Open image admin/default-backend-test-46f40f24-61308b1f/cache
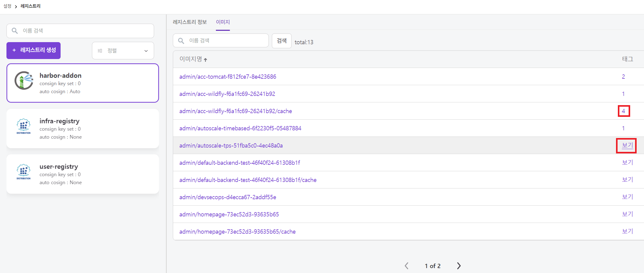644x273 pixels. pos(248,180)
